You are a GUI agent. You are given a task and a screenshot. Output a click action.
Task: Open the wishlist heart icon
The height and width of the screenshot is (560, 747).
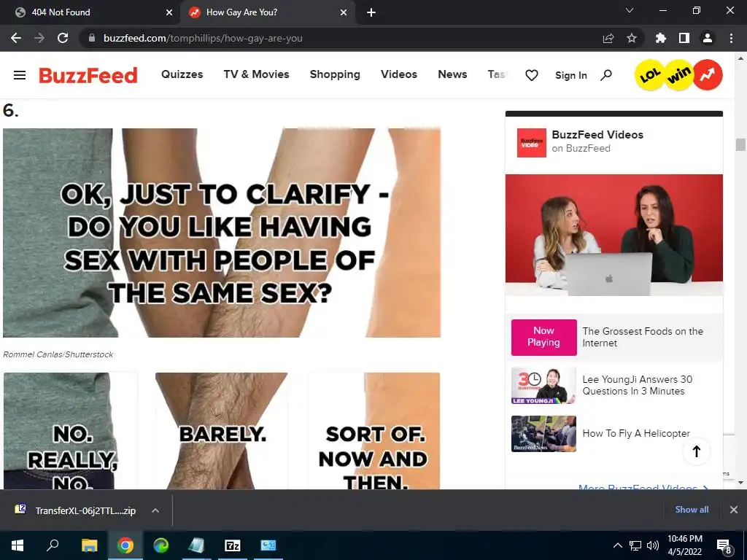(532, 75)
